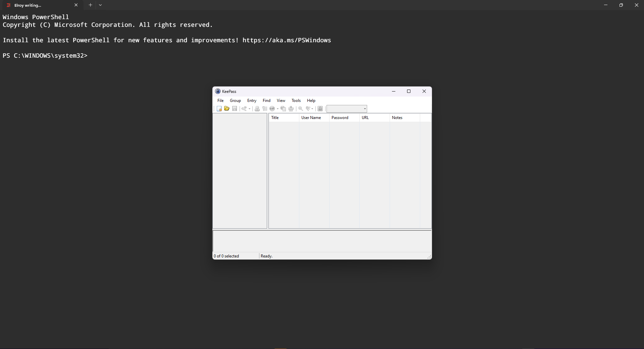Sort by the Notes column header
Image resolution: width=644 pixels, height=349 pixels.
[x=405, y=118]
